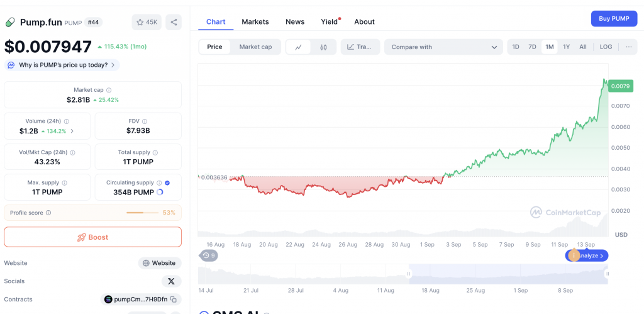
Task: Expand Why is PUMP's price up today
Action: 62,65
